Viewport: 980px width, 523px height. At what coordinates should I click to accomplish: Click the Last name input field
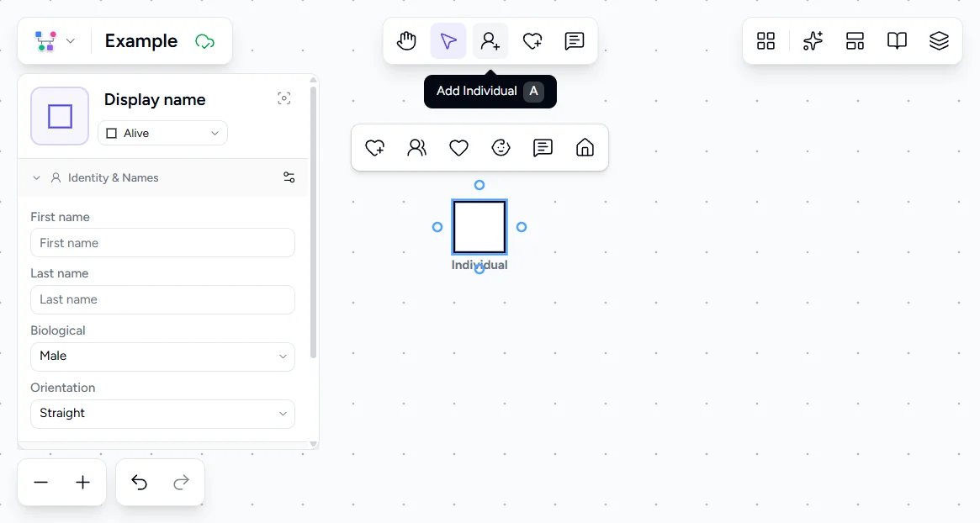tap(162, 299)
